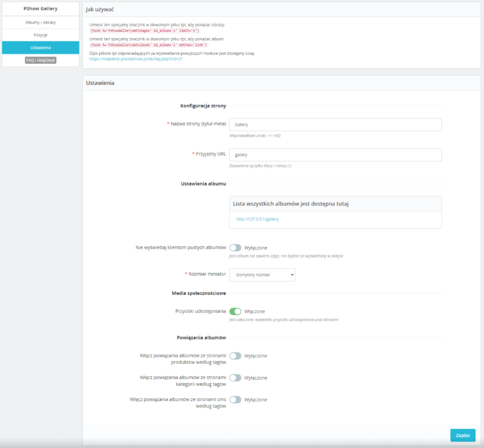484x448 pixels.
Task: Enable album links with category pages toggle
Action: pyautogui.click(x=235, y=378)
